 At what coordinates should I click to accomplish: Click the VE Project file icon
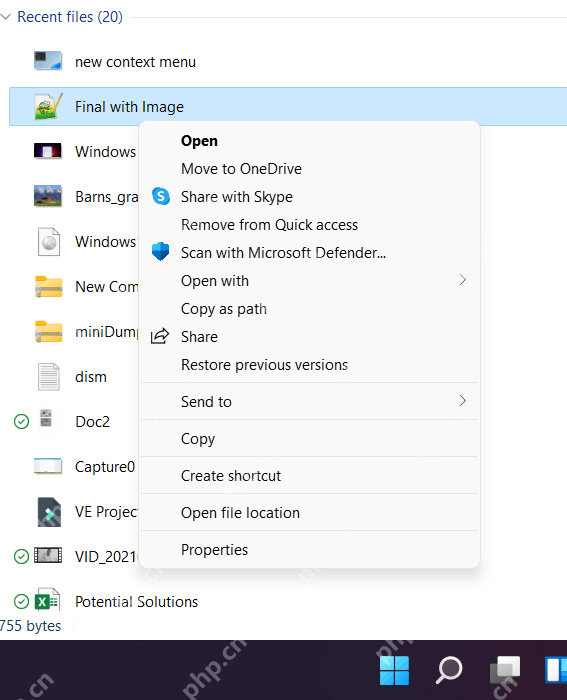click(x=49, y=512)
